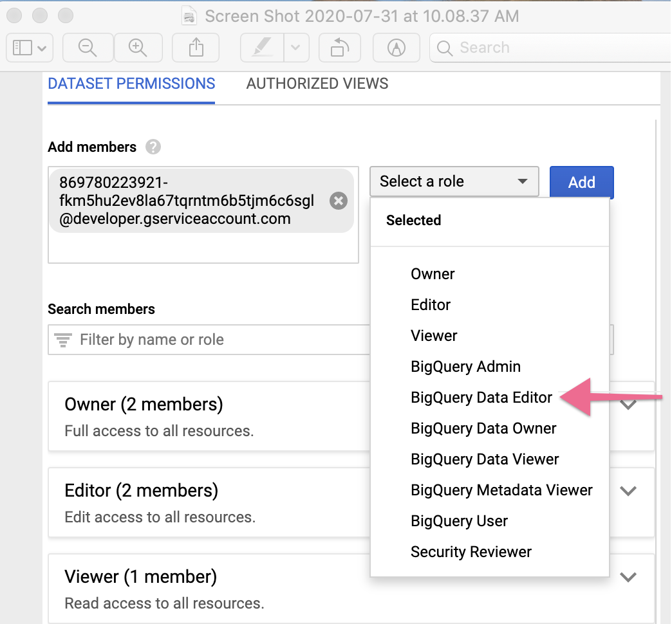Click the Rotate icon in toolbar
The height and width of the screenshot is (624, 672).
tap(339, 48)
